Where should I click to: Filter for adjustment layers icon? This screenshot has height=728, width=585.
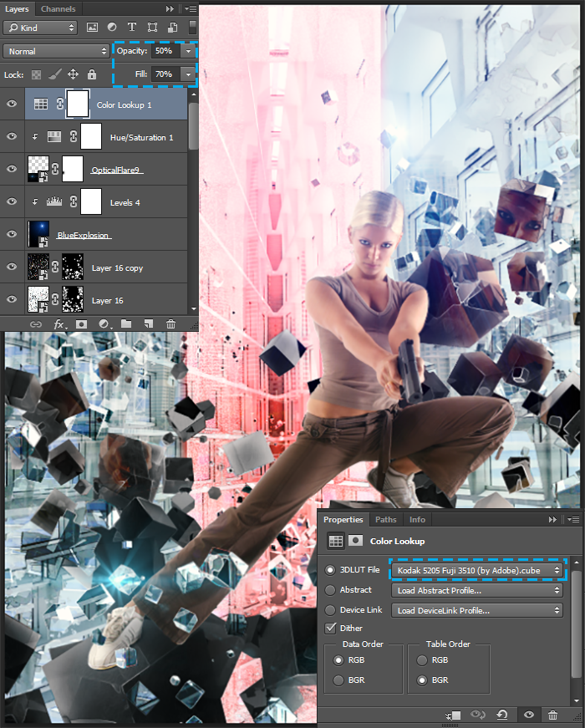(x=112, y=28)
